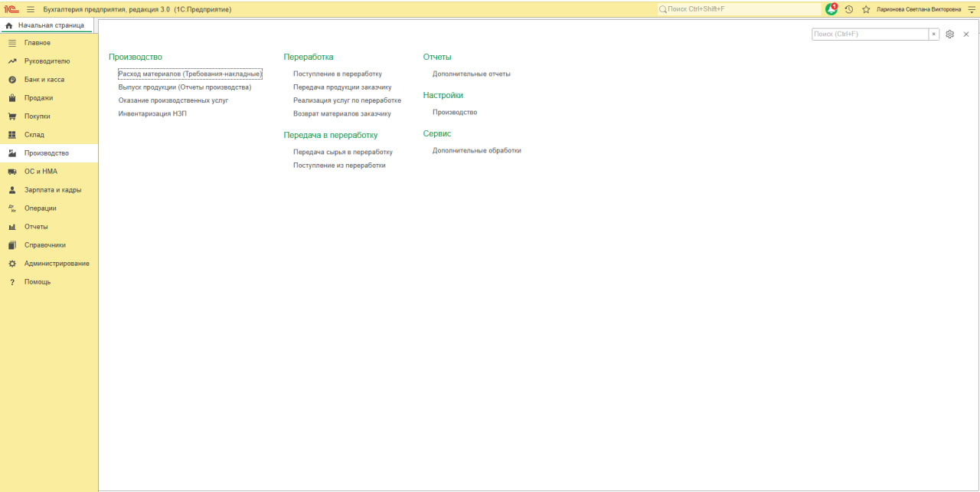Open favorites star icon in top bar
This screenshot has width=980, height=492.
866,9
